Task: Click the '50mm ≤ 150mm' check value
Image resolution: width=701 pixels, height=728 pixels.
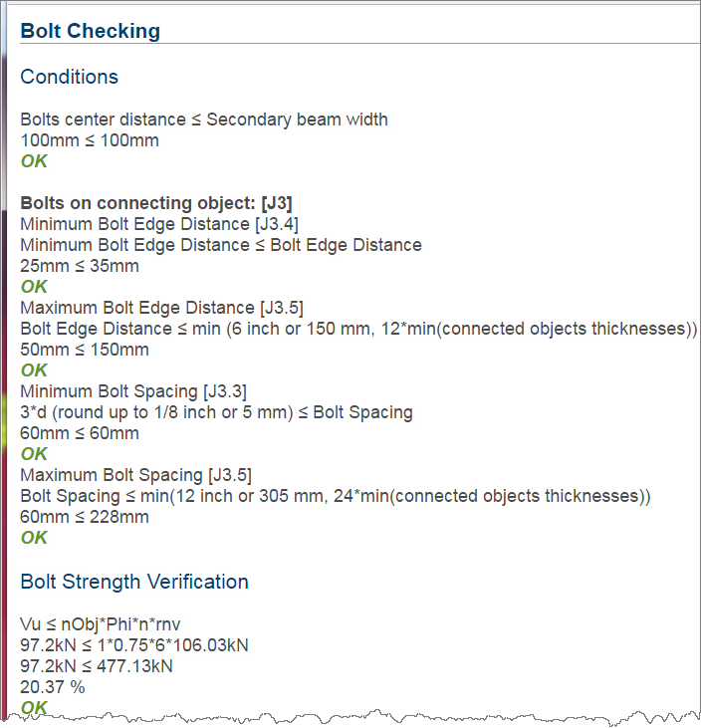Action: tap(85, 350)
